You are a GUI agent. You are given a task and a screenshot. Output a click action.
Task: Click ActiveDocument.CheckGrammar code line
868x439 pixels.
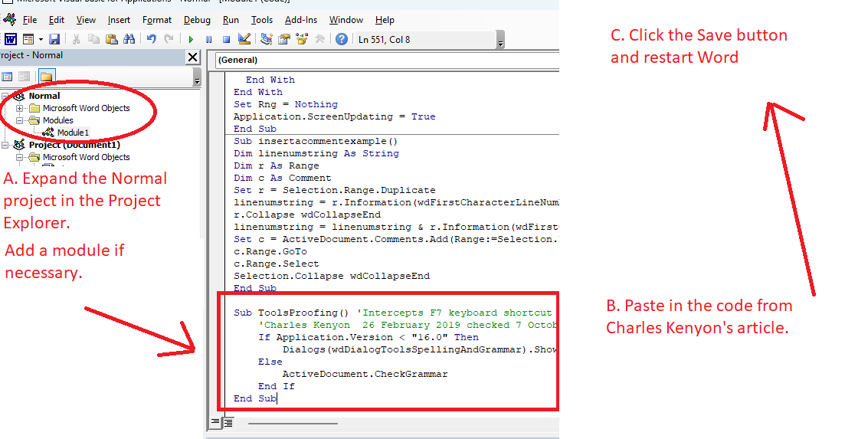coord(365,374)
